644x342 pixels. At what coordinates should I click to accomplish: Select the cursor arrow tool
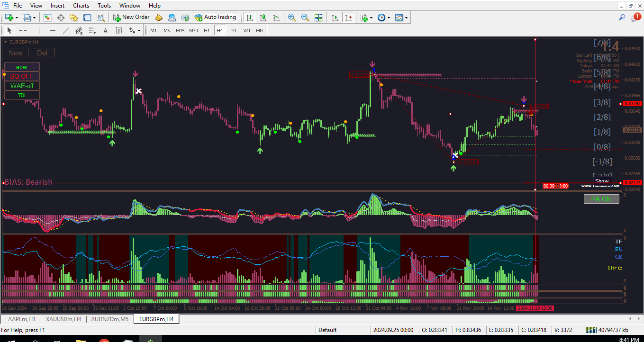point(9,30)
